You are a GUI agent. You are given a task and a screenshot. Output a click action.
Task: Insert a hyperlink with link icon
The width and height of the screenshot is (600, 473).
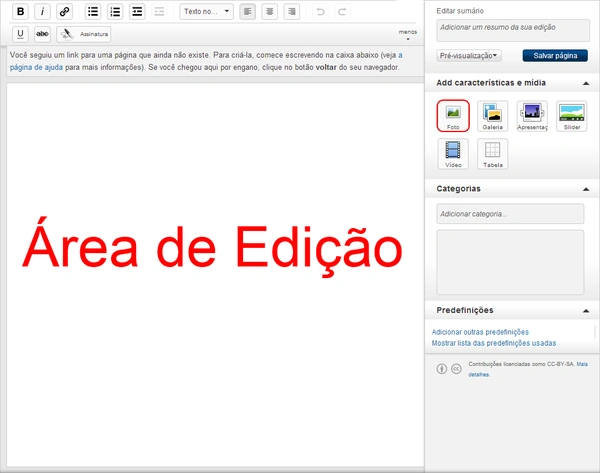pos(64,11)
